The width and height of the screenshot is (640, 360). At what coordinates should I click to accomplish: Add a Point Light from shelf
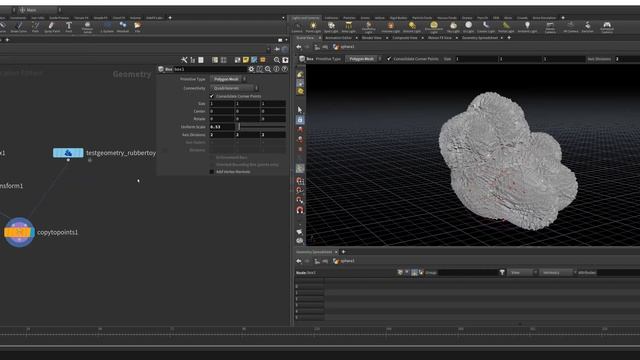click(x=313, y=27)
